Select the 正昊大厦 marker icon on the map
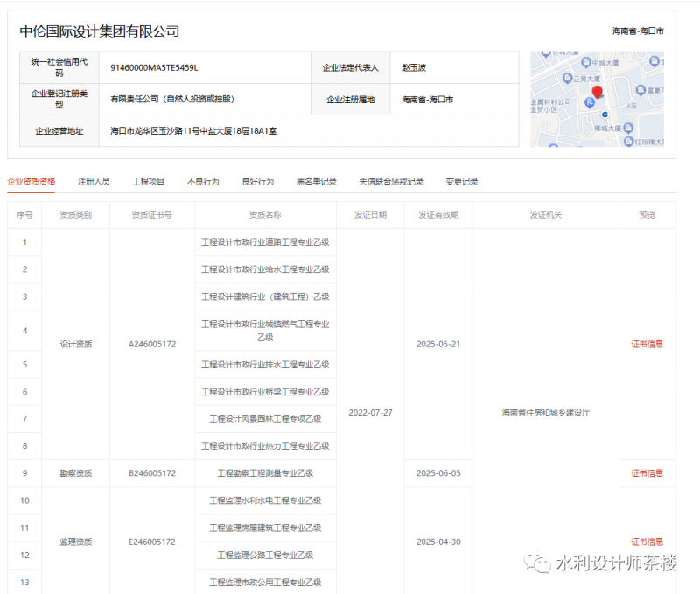Viewport: 700px width, 594px height. (x=567, y=78)
